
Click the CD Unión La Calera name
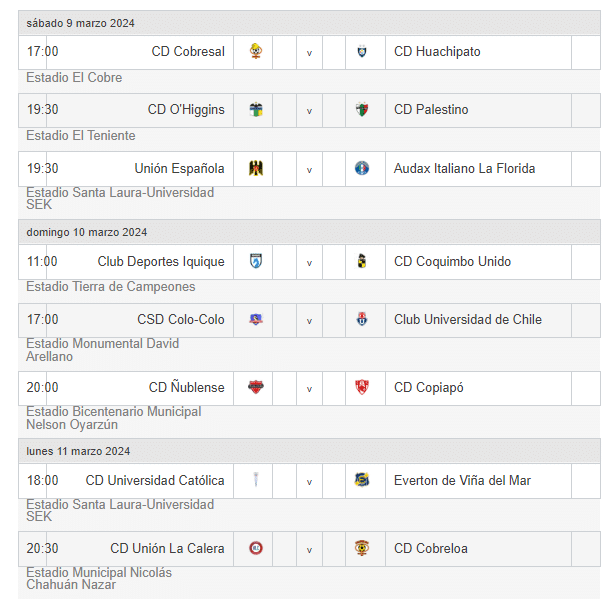(167, 549)
